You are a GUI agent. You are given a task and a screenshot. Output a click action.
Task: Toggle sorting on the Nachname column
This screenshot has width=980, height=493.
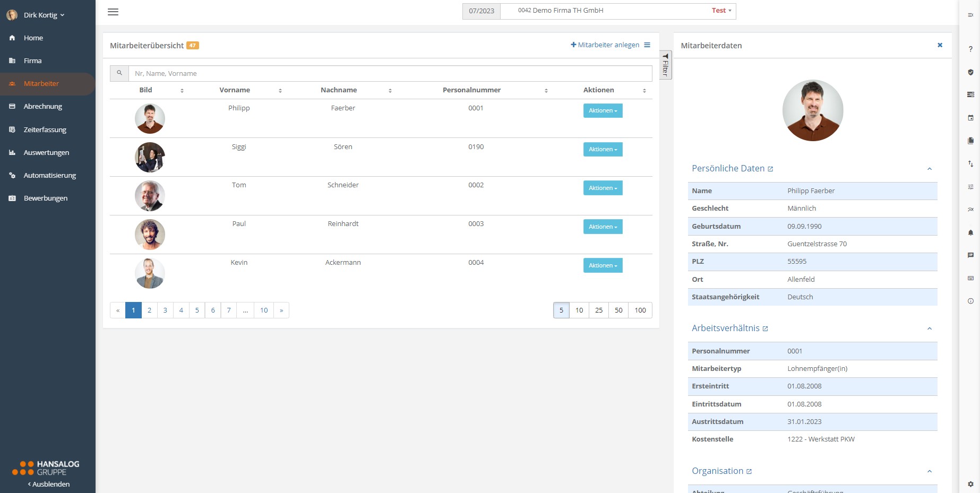point(390,90)
